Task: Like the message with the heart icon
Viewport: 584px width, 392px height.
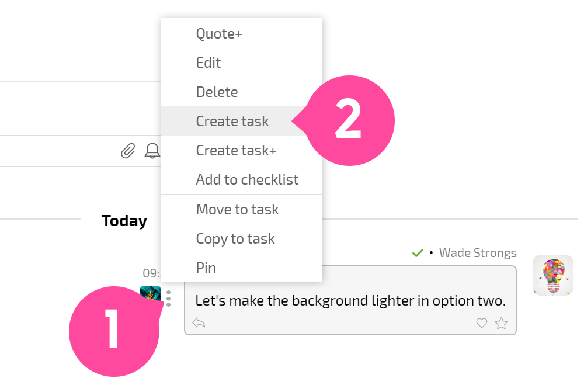Action: [x=482, y=323]
